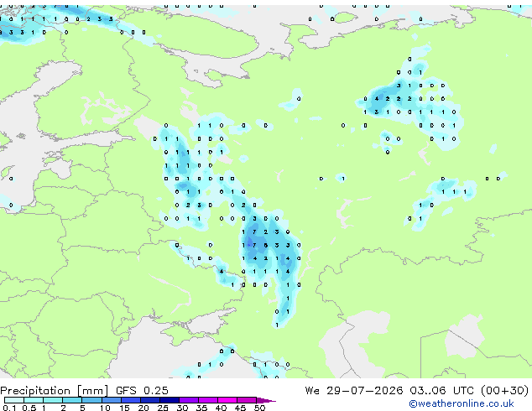Viewport: 532px width, 411px height.
Task: Click the "GFS 0.25" model label
Action: coord(142,391)
